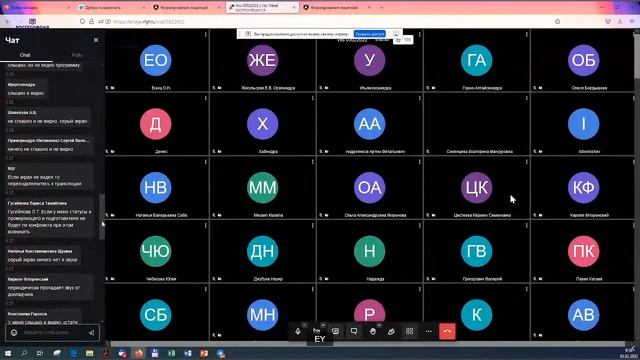Image resolution: width=640 pixels, height=360 pixels.
Task: Toggle microphone in call toolbar
Action: pos(298,331)
